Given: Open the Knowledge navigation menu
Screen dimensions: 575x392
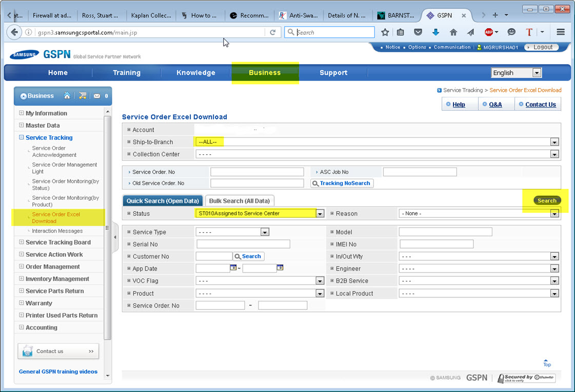Looking at the screenshot, I should [195, 73].
